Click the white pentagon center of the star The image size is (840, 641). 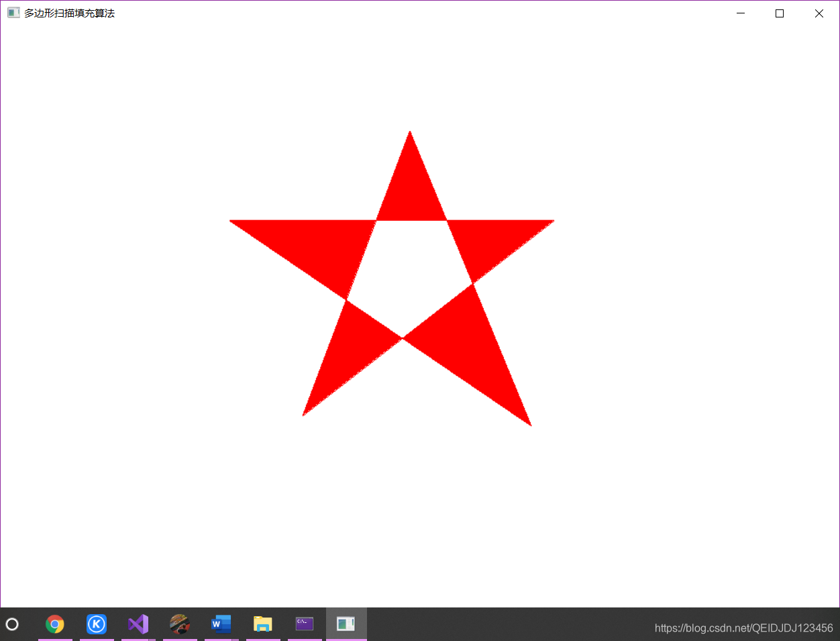coord(409,275)
